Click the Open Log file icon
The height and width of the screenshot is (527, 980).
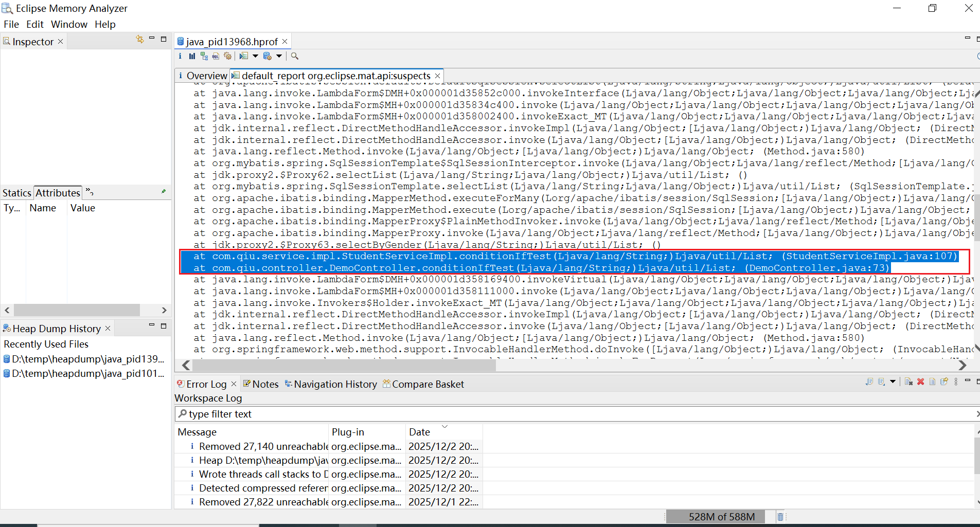pyautogui.click(x=932, y=381)
